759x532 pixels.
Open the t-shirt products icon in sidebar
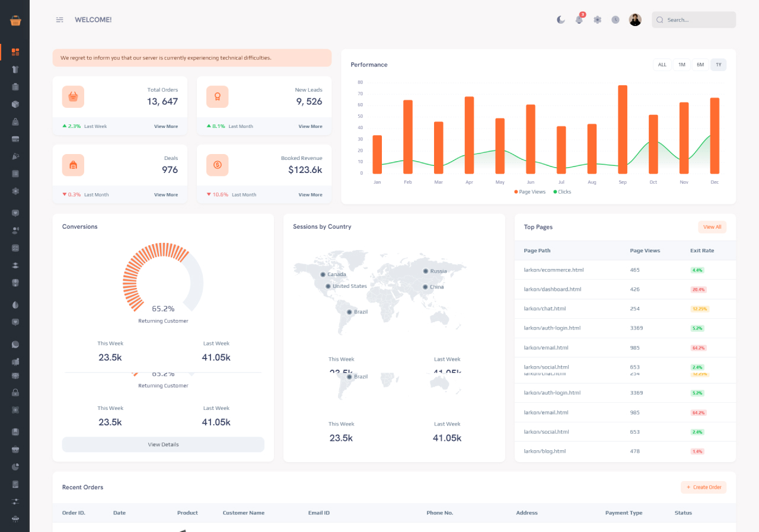(15, 69)
